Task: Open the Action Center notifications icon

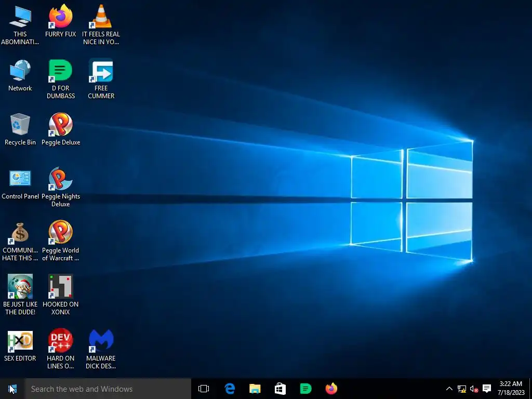Action: click(487, 389)
